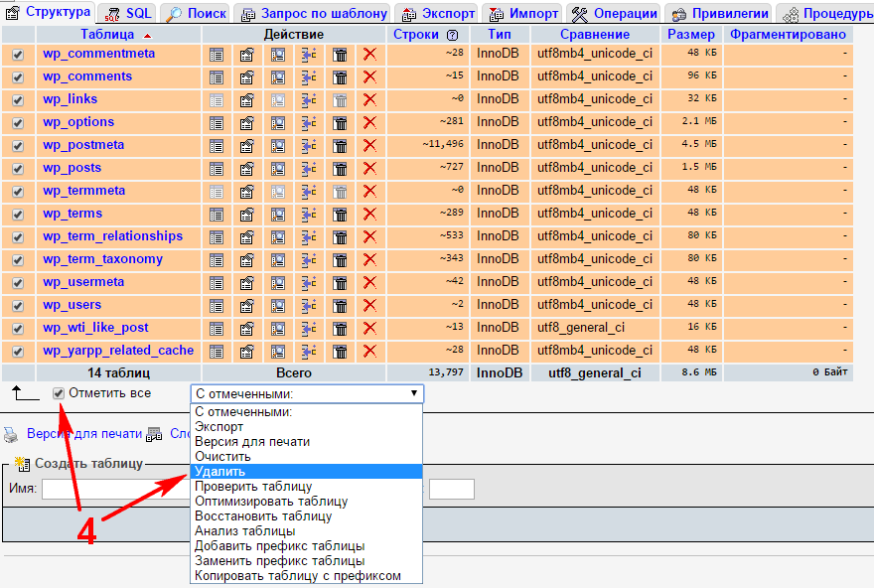This screenshot has height=588, width=874.
Task: Click Structure icon for wp_termmeta row
Action: pos(247,192)
